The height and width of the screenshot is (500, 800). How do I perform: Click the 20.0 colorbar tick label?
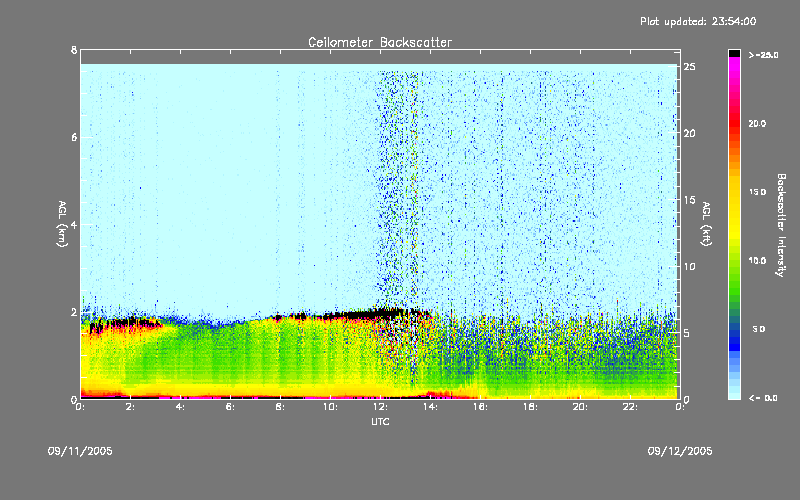click(757, 123)
